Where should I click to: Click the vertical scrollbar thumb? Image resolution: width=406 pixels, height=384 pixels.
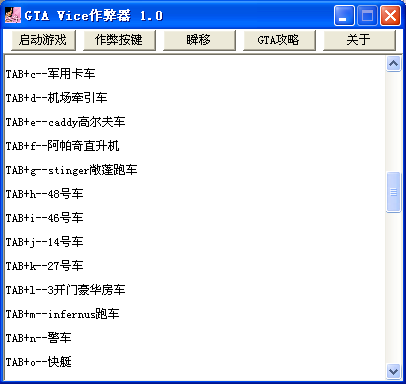pos(393,192)
